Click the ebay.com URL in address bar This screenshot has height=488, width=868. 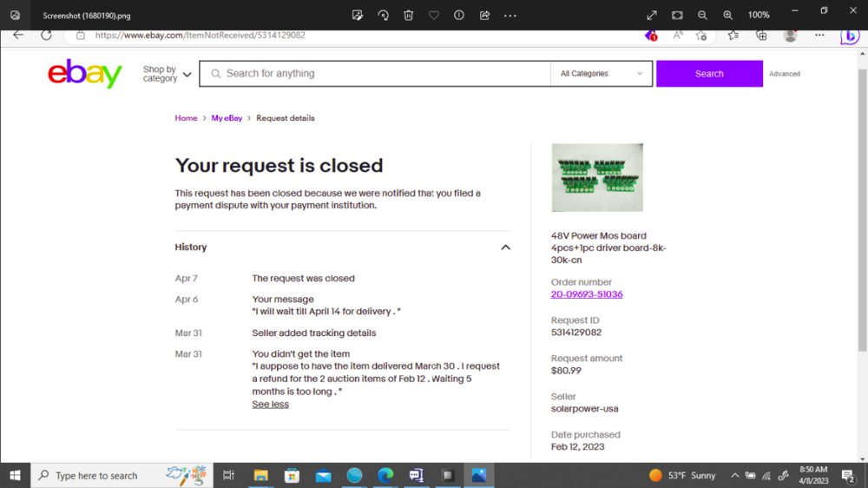pyautogui.click(x=200, y=35)
